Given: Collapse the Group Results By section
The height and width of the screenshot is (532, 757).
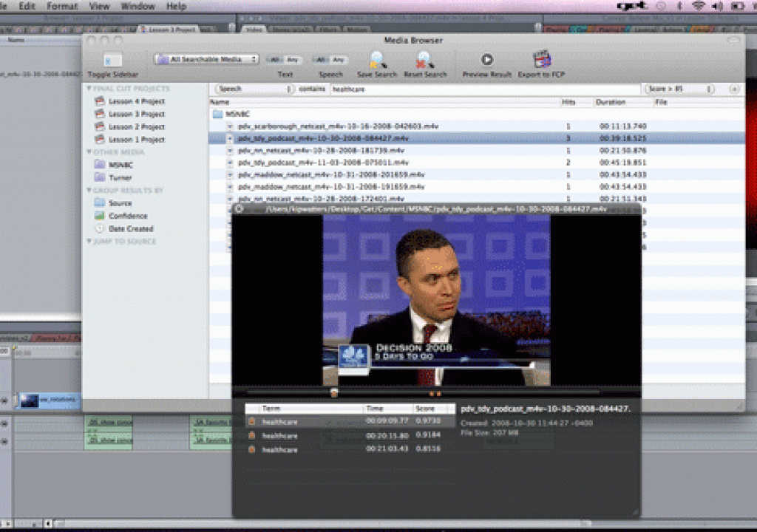Looking at the screenshot, I should click(89, 190).
